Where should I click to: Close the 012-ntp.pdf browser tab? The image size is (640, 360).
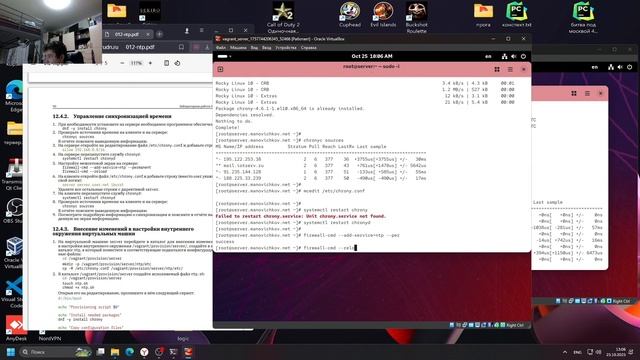[x=148, y=34]
